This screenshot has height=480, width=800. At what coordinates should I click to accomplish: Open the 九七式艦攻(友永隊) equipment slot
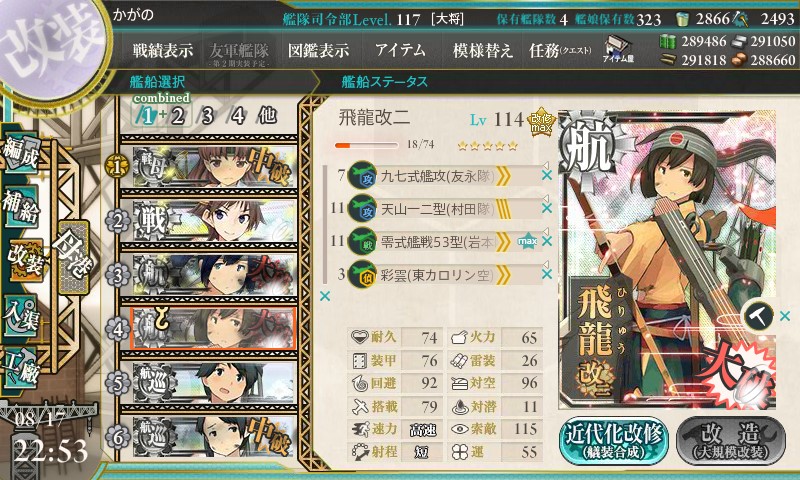443,176
